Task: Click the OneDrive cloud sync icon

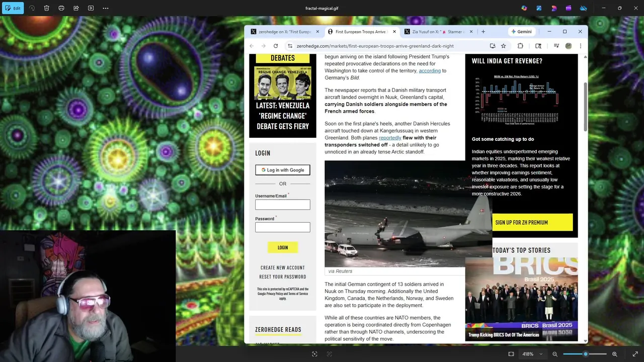Action: pos(584,8)
